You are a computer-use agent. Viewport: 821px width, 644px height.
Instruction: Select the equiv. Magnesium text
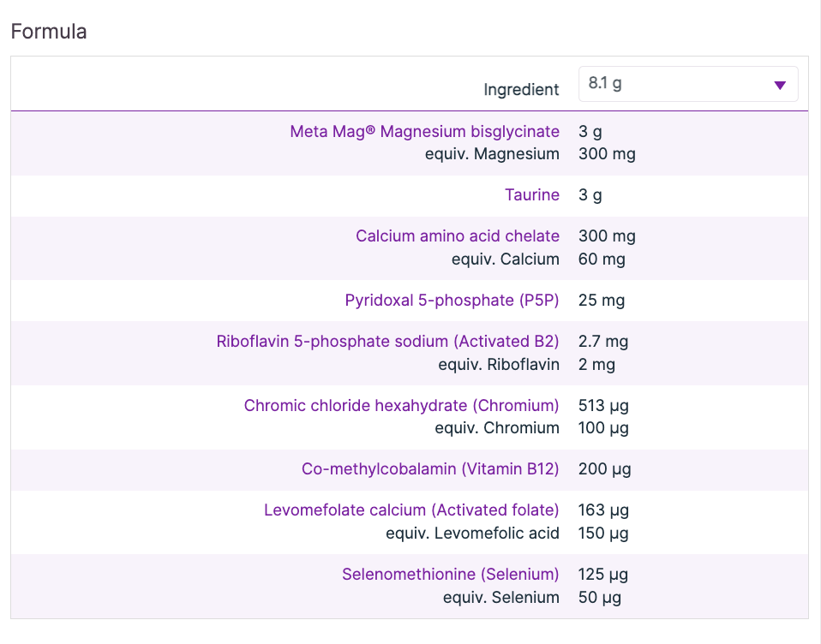pyautogui.click(x=492, y=155)
